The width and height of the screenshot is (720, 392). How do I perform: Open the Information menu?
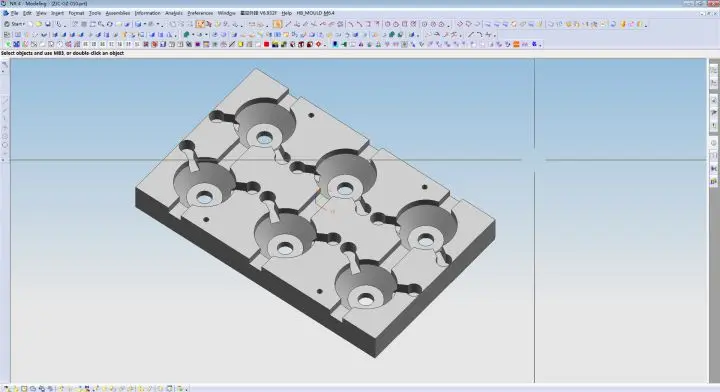(147, 13)
